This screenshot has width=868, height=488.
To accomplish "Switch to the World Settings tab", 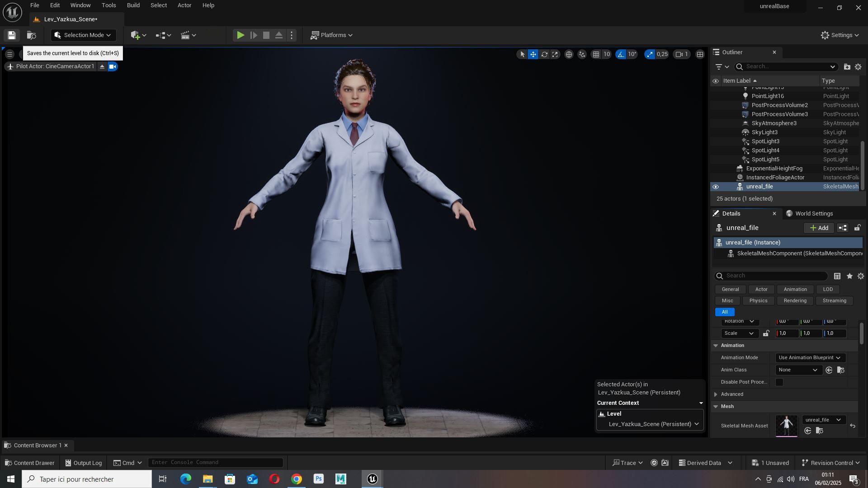I will pos(809,214).
